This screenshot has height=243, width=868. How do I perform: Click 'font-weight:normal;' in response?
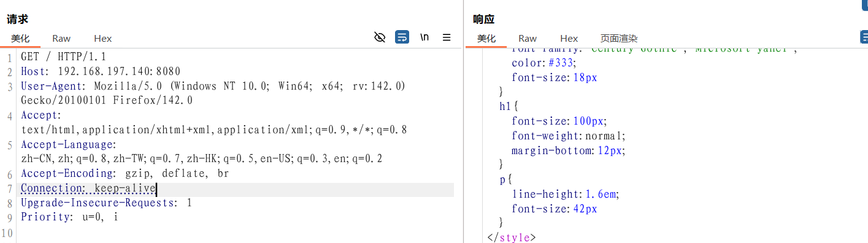[569, 136]
